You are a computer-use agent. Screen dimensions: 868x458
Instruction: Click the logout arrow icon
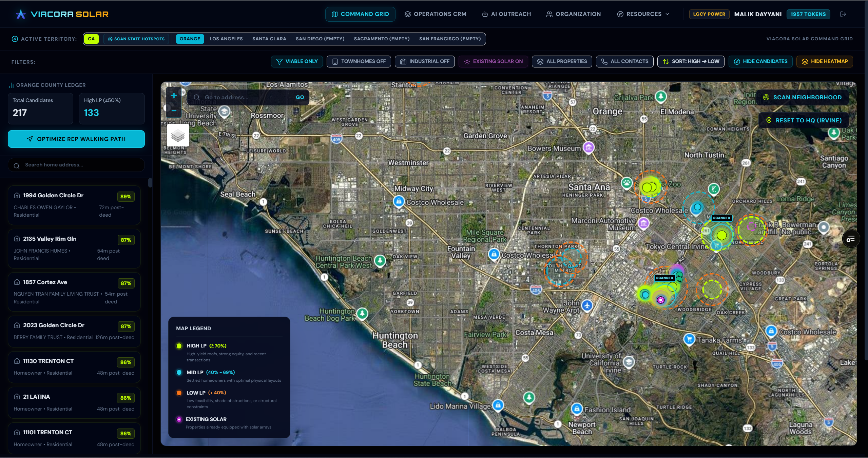(843, 14)
